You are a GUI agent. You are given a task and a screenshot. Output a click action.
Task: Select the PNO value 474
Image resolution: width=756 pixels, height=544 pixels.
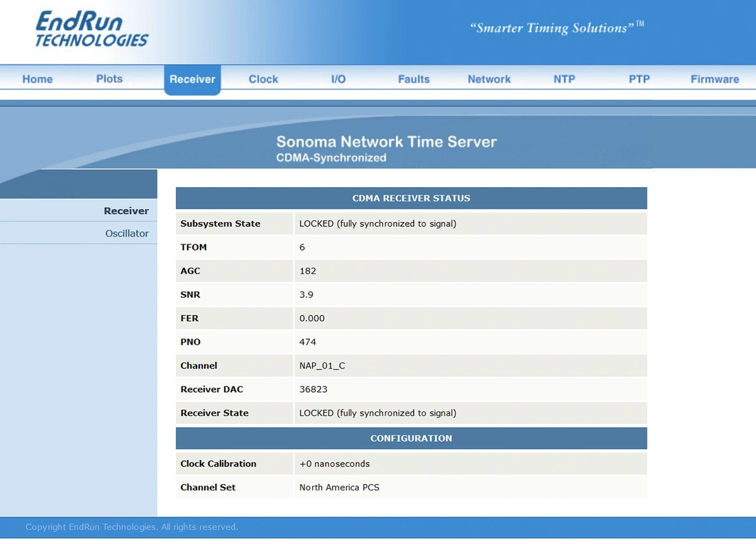[x=308, y=342]
